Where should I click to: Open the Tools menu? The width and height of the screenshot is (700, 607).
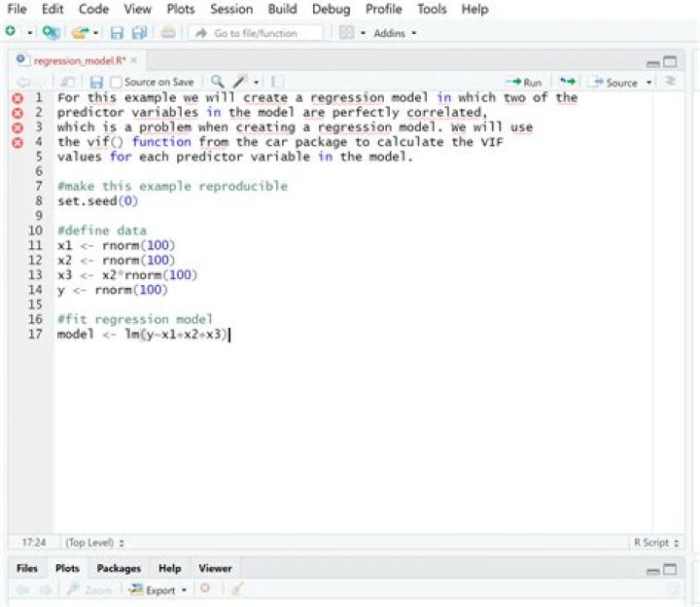coord(432,9)
